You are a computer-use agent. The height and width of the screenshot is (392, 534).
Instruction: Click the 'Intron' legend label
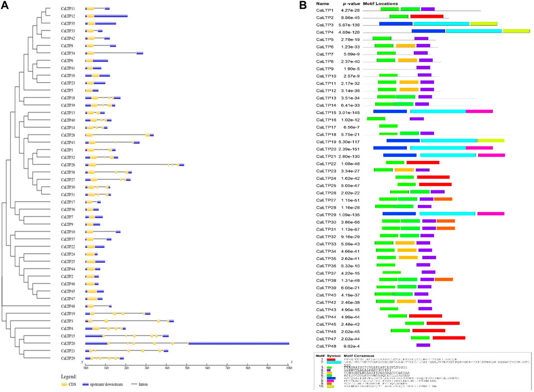point(143,384)
